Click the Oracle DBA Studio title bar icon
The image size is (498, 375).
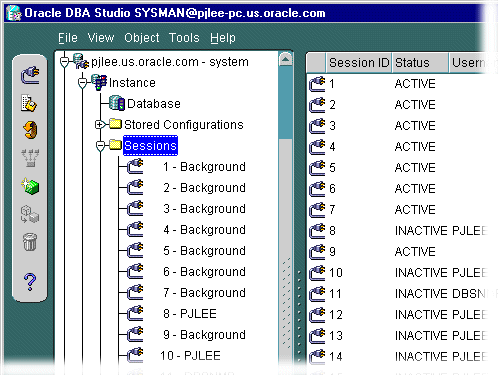click(14, 13)
